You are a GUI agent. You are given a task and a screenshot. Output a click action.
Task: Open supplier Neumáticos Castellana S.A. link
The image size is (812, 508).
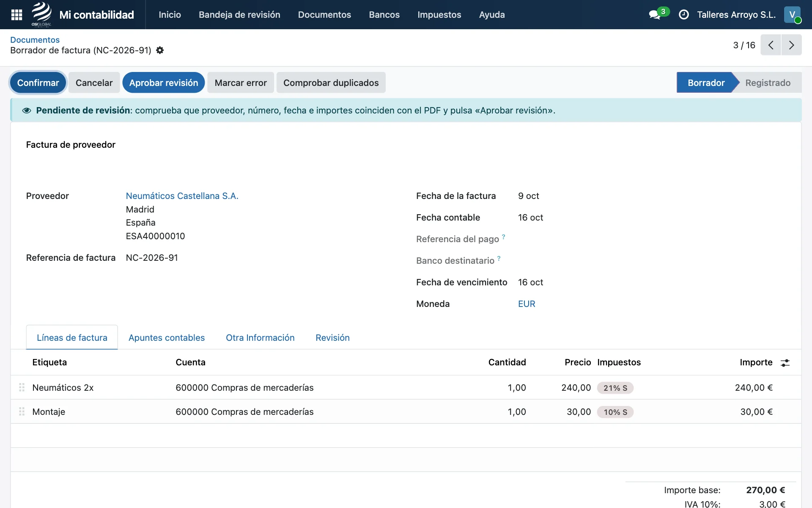pos(182,196)
